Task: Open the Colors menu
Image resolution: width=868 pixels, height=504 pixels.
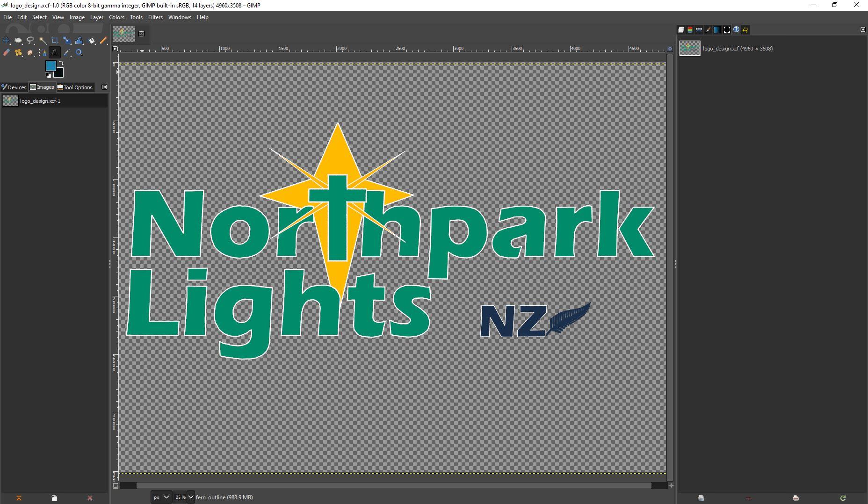Action: tap(116, 17)
